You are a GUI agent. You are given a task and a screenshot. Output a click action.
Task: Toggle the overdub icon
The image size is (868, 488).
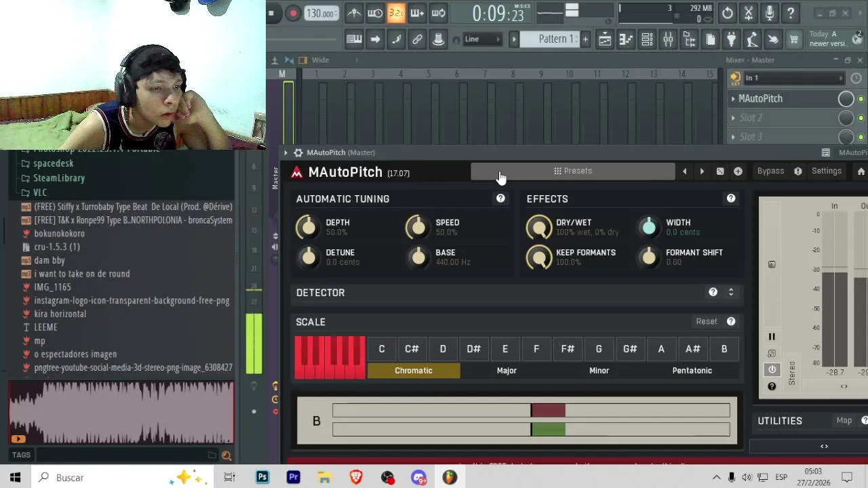417,13
